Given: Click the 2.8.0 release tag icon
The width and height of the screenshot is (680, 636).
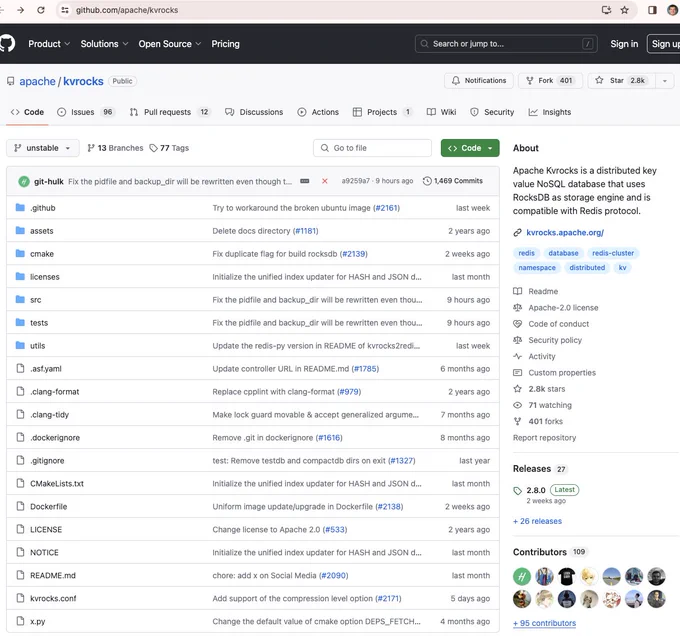Looking at the screenshot, I should coord(517,491).
